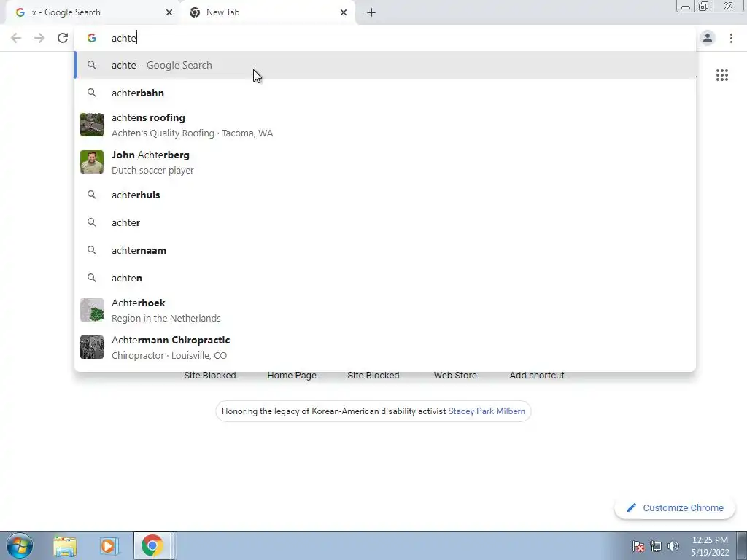Click the Chrome taskbar icon

coord(152,545)
